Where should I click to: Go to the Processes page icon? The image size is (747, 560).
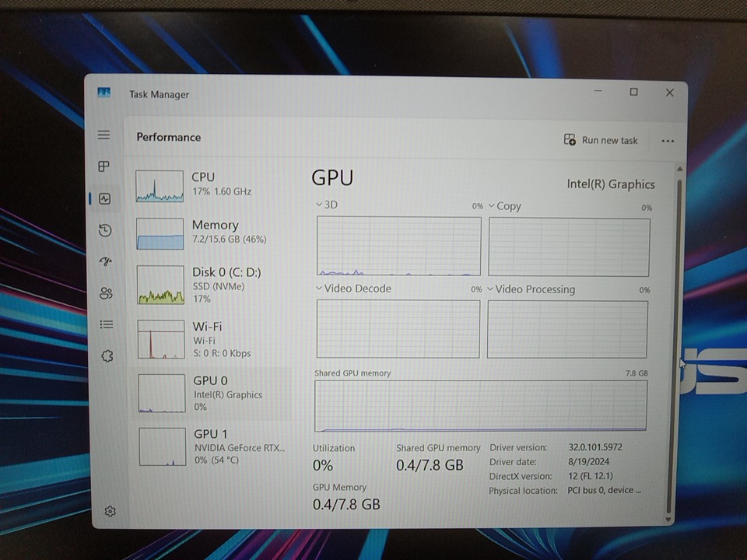click(x=104, y=166)
